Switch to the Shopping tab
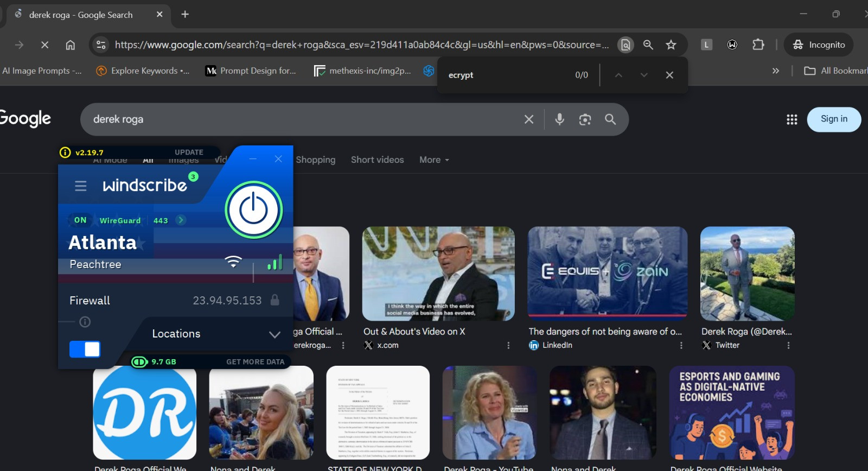The height and width of the screenshot is (471, 868). [x=316, y=160]
